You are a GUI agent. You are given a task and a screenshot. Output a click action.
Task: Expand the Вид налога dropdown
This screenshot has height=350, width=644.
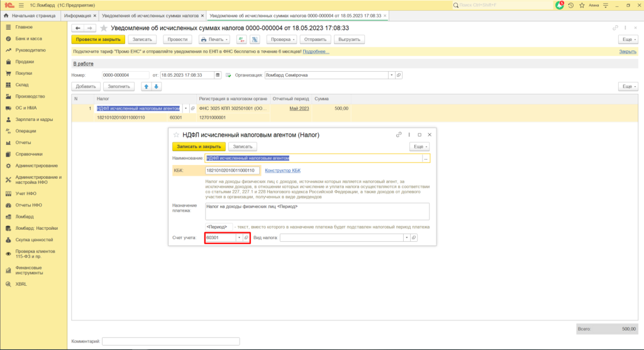point(406,237)
